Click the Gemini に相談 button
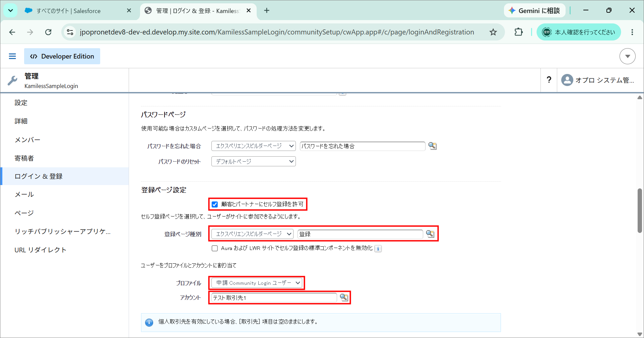This screenshot has height=338, width=644. (x=534, y=11)
